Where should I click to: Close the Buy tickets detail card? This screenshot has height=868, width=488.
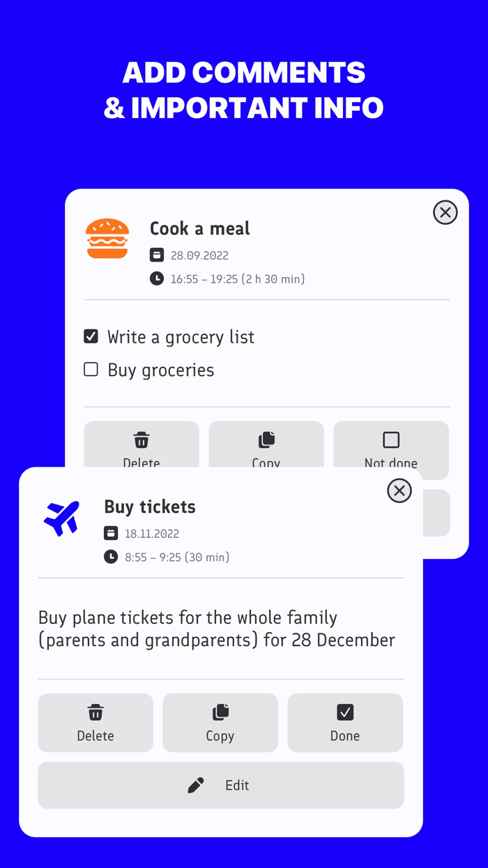pos(399,491)
